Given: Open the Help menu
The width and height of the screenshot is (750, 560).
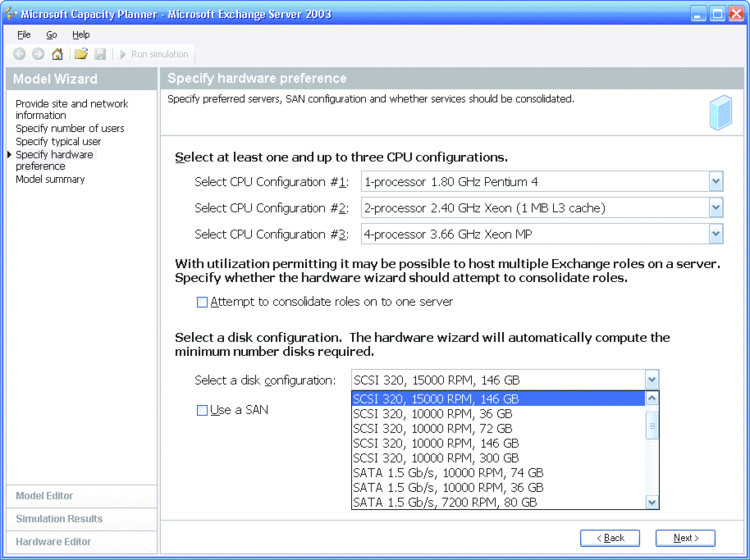Looking at the screenshot, I should click(81, 35).
